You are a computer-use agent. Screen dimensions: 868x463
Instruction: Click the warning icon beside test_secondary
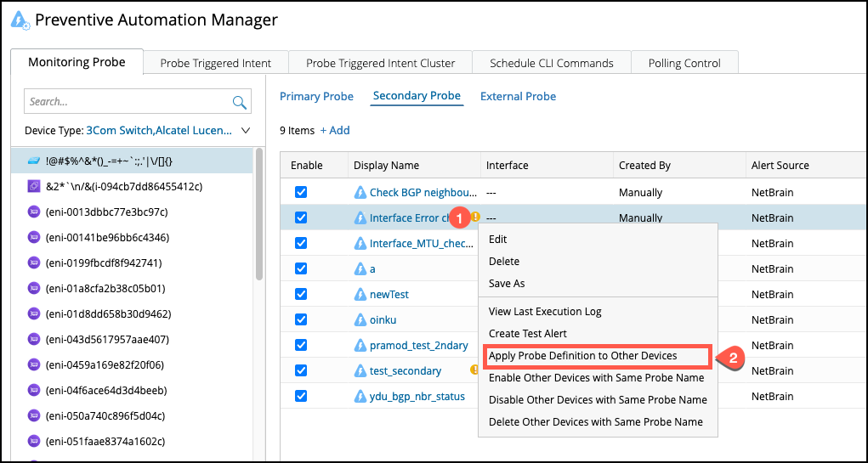pyautogui.click(x=474, y=370)
